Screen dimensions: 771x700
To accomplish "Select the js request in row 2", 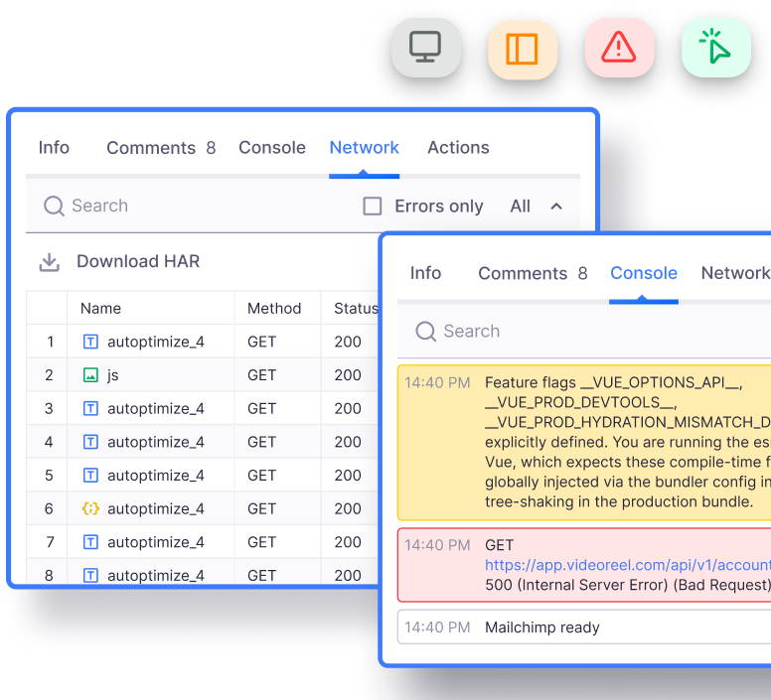I will pos(113,374).
